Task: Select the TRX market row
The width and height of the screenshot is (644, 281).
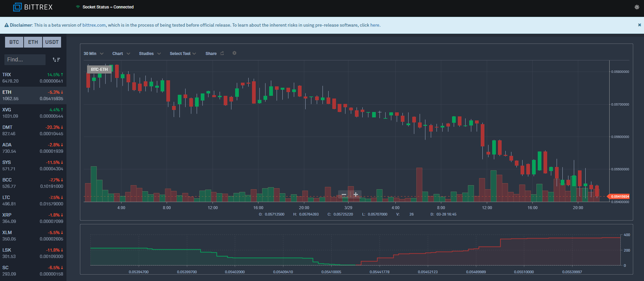Action: pos(33,78)
